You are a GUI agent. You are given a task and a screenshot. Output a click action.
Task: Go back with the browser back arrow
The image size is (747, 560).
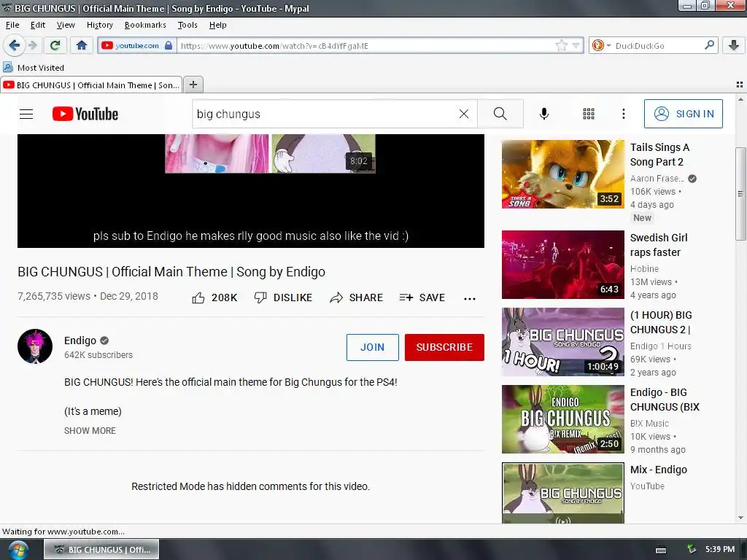tap(15, 45)
